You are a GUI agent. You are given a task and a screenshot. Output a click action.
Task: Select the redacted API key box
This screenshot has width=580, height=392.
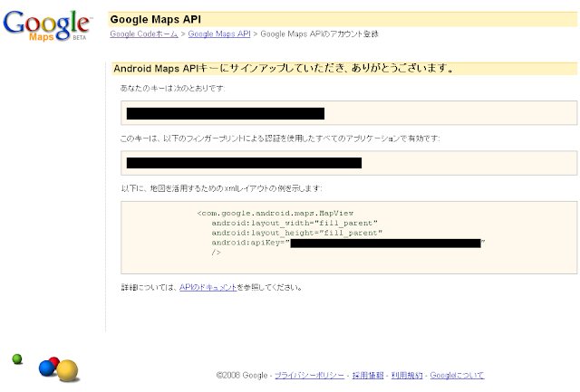click(348, 113)
